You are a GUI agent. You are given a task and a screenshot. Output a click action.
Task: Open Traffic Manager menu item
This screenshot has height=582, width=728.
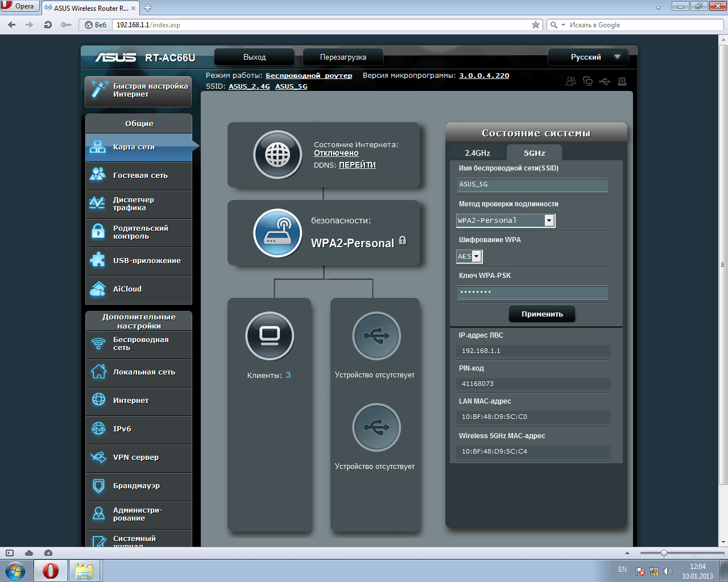tap(139, 204)
